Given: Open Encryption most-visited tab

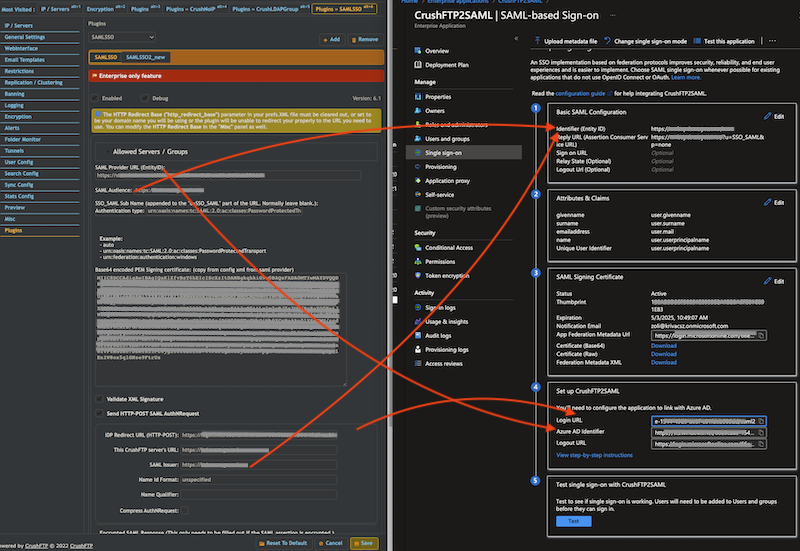Looking at the screenshot, I should (x=106, y=9).
